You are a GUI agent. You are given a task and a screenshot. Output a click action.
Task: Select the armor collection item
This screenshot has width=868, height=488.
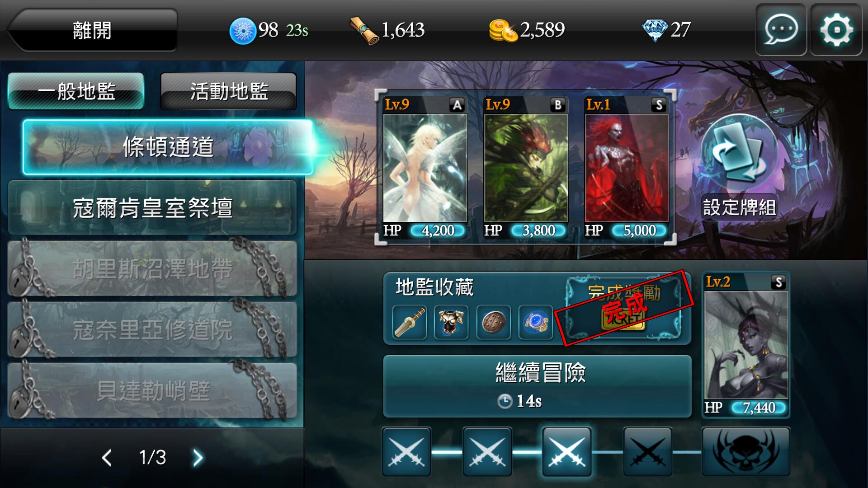451,322
